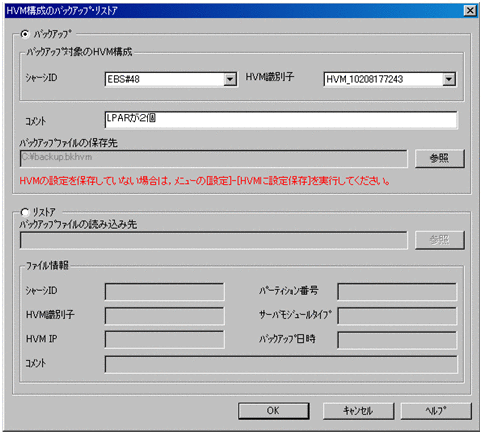
Task: Close the HVM backup/restore dialog
Action: click(470, 11)
